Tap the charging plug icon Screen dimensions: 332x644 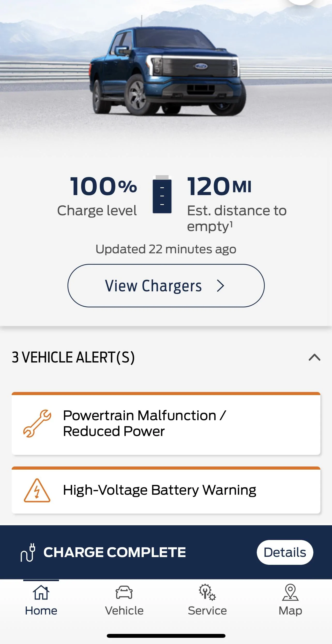28,552
